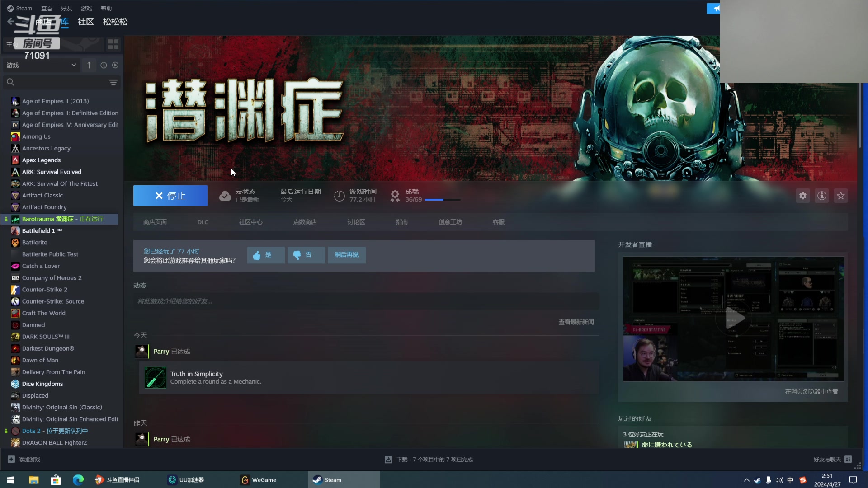Open downloads status at bottom

click(429, 460)
